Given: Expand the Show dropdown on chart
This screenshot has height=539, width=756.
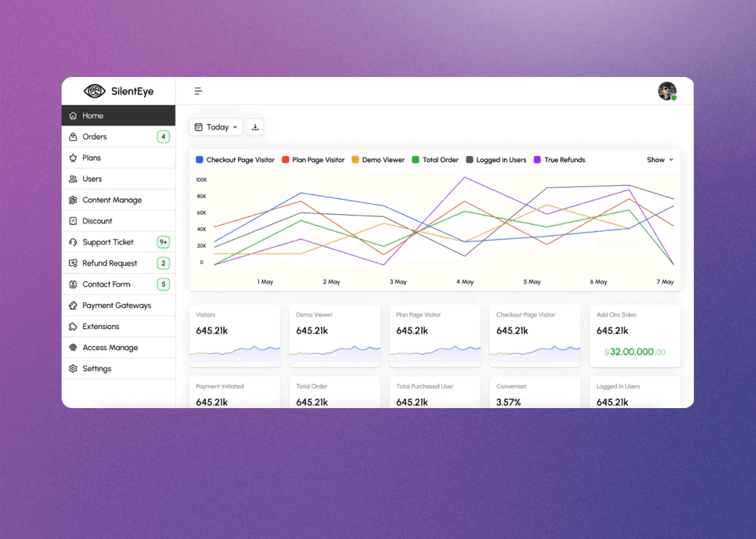Looking at the screenshot, I should (660, 160).
